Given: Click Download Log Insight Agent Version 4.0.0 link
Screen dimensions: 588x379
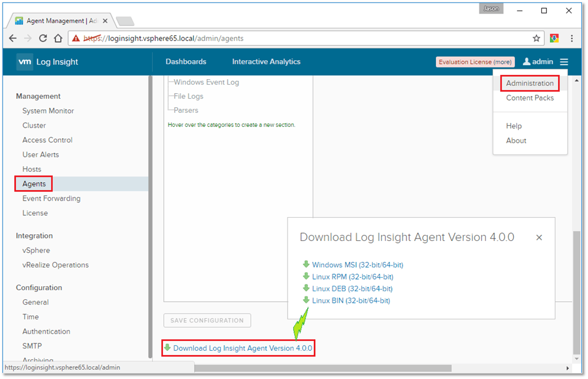Looking at the screenshot, I should 242,348.
